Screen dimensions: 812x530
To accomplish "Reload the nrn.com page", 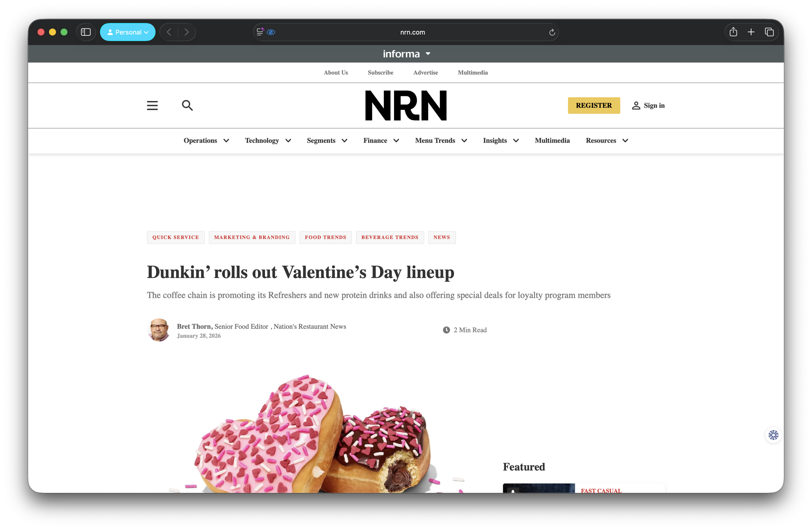I will coord(552,32).
